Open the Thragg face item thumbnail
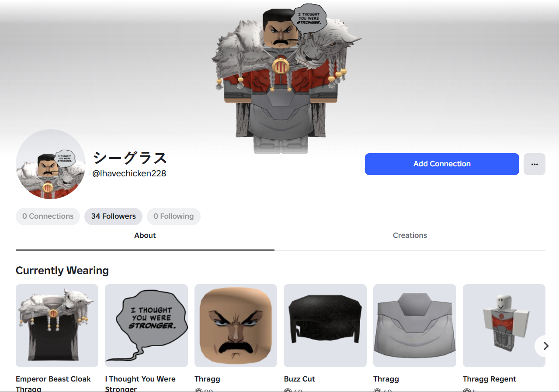Image resolution: width=559 pixels, height=392 pixels. point(236,326)
